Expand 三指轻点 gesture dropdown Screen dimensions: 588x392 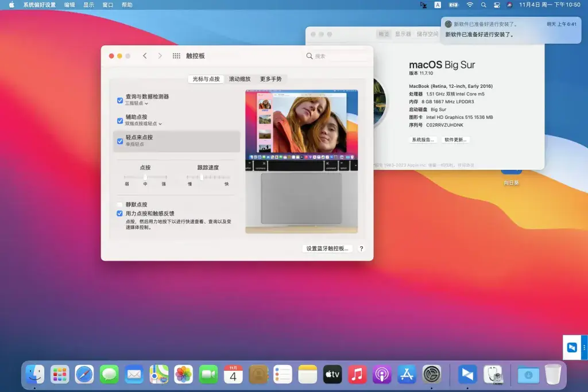pyautogui.click(x=137, y=103)
